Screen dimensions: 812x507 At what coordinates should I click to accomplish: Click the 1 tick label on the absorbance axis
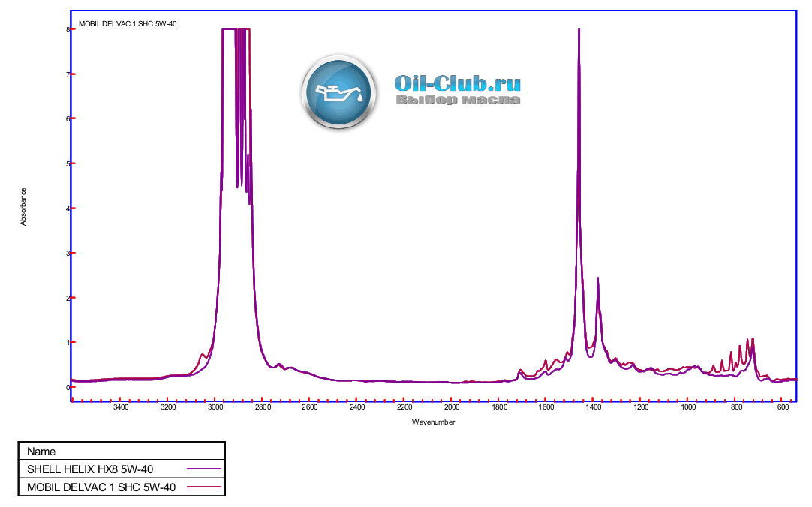68,342
